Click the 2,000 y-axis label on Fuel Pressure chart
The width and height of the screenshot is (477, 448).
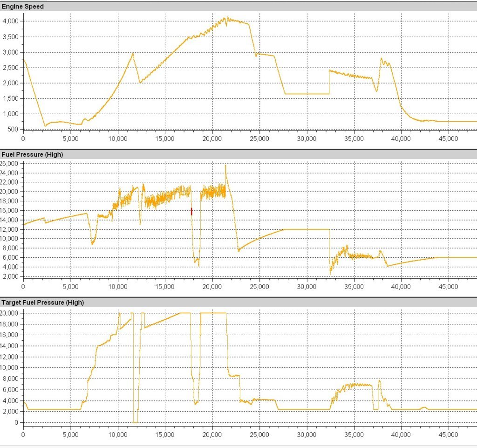point(10,276)
